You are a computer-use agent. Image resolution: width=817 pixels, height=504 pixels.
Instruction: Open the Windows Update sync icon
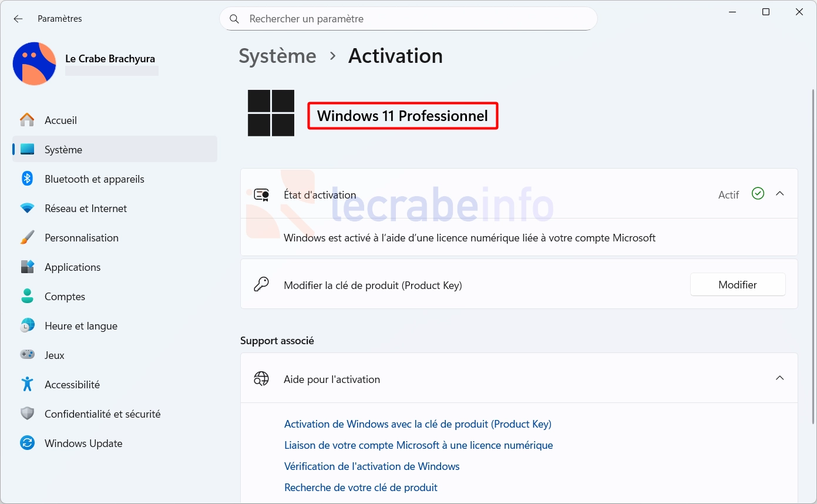[27, 443]
